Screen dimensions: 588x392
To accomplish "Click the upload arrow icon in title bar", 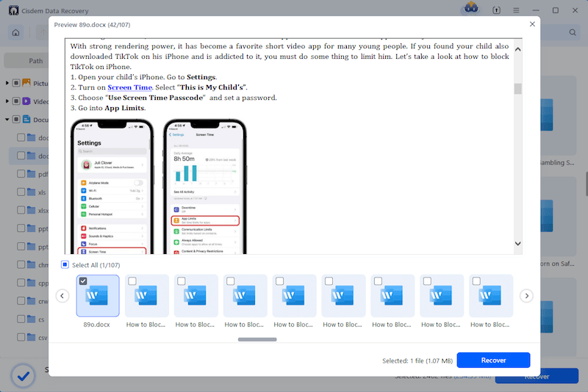I will [x=496, y=10].
